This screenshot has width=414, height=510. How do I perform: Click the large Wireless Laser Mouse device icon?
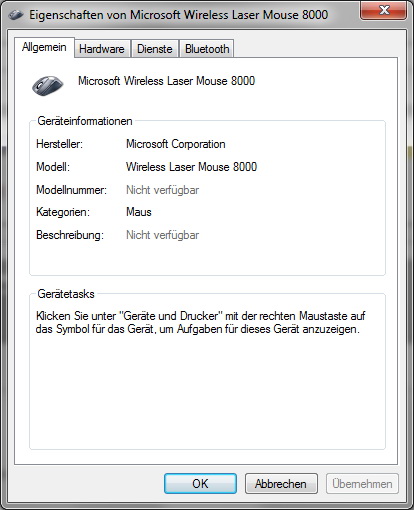pyautogui.click(x=48, y=85)
